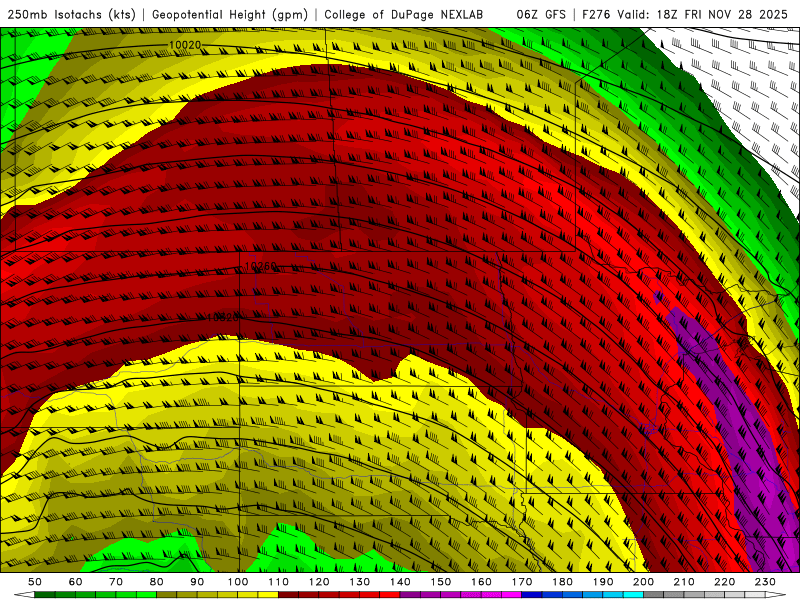
Task: Click the '250mb Isotachs (kts)' title text
Action: point(71,14)
